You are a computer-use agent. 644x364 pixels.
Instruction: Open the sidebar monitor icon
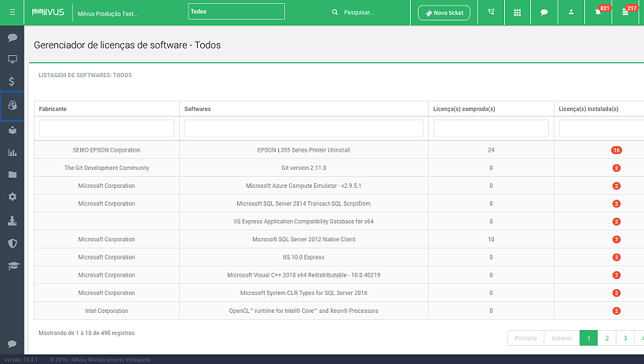click(13, 59)
